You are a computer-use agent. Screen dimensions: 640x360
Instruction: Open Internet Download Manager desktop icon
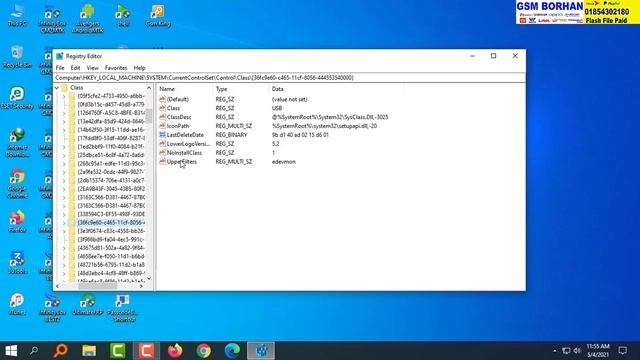point(17,143)
